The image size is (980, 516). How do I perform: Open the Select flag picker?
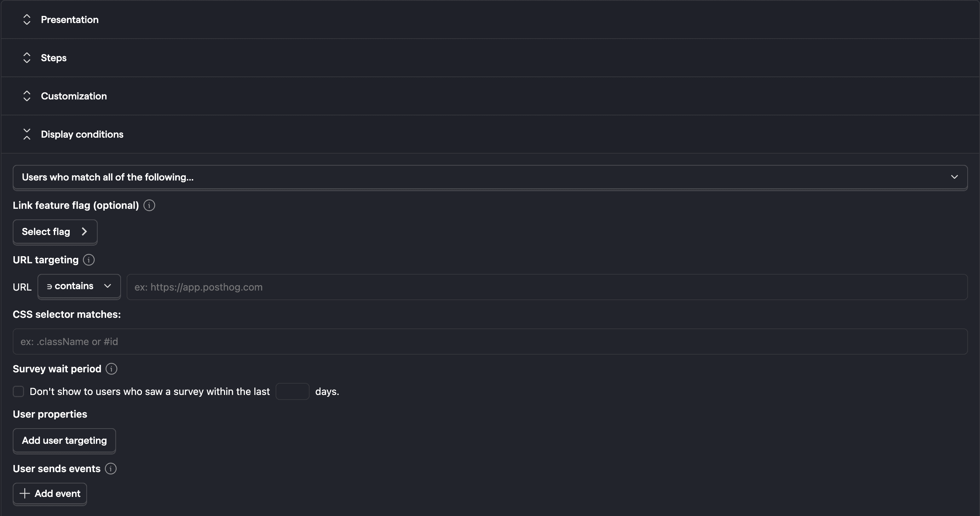(55, 232)
